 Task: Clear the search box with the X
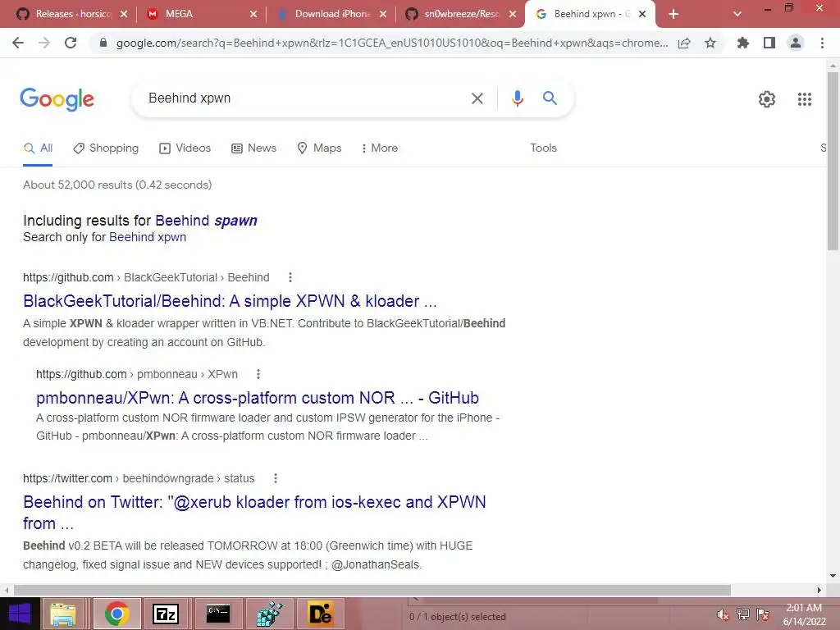(477, 98)
